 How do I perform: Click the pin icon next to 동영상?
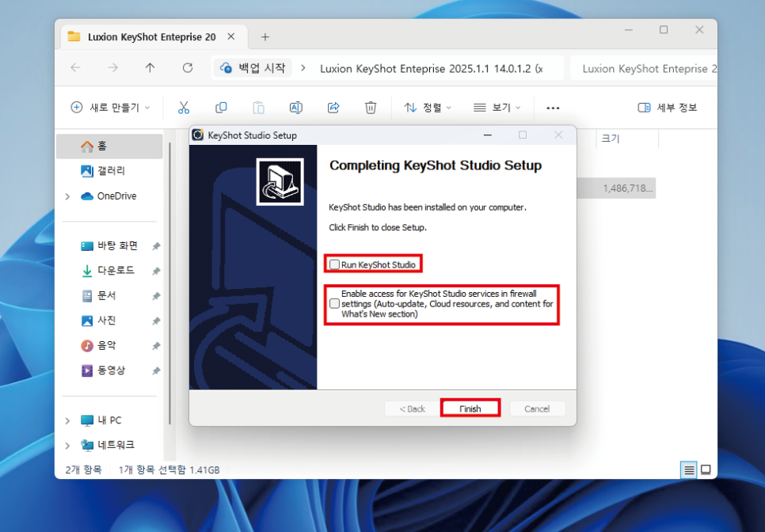156,371
